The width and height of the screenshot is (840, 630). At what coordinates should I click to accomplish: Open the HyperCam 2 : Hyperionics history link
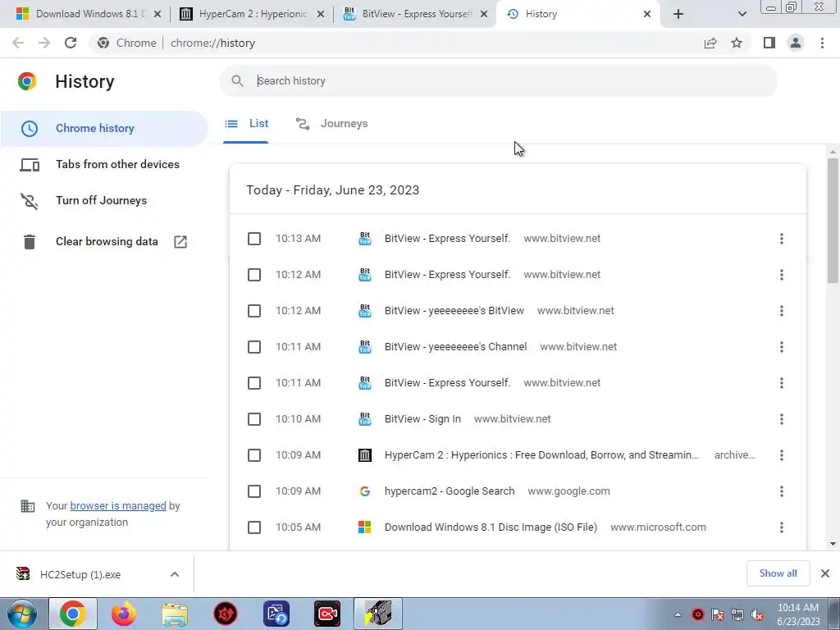[x=541, y=455]
